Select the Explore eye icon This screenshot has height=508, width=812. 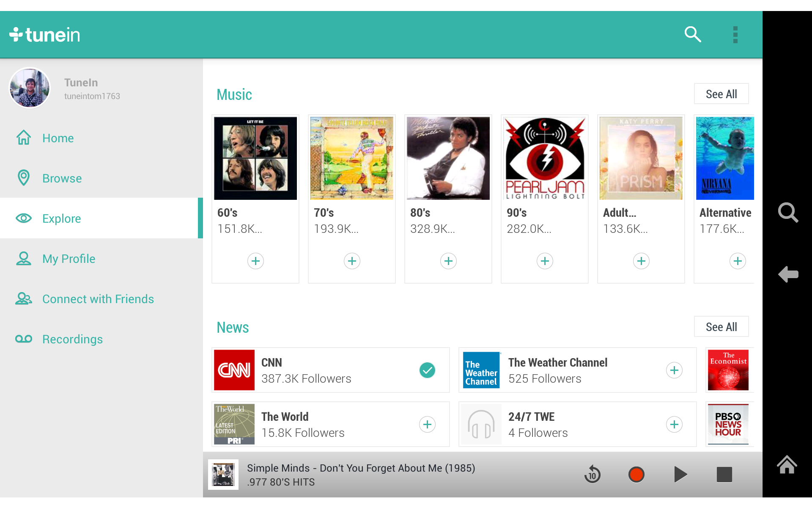pos(24,218)
